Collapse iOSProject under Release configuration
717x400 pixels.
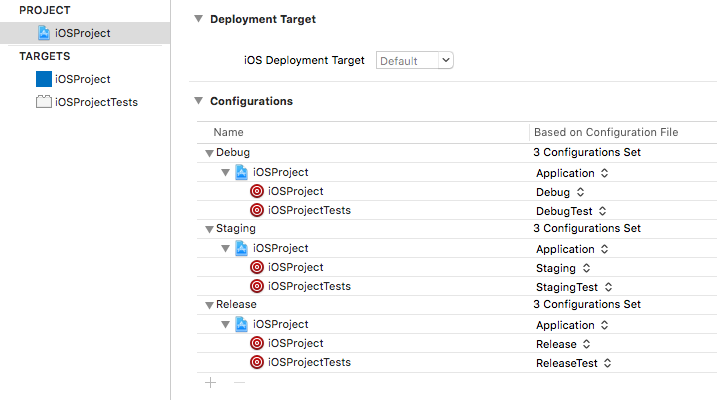[x=225, y=324]
